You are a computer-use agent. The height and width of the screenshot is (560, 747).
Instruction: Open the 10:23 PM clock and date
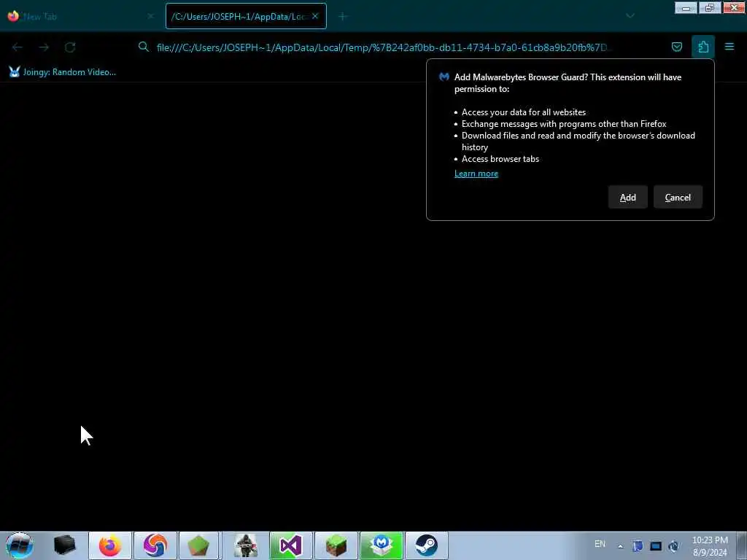pyautogui.click(x=710, y=546)
